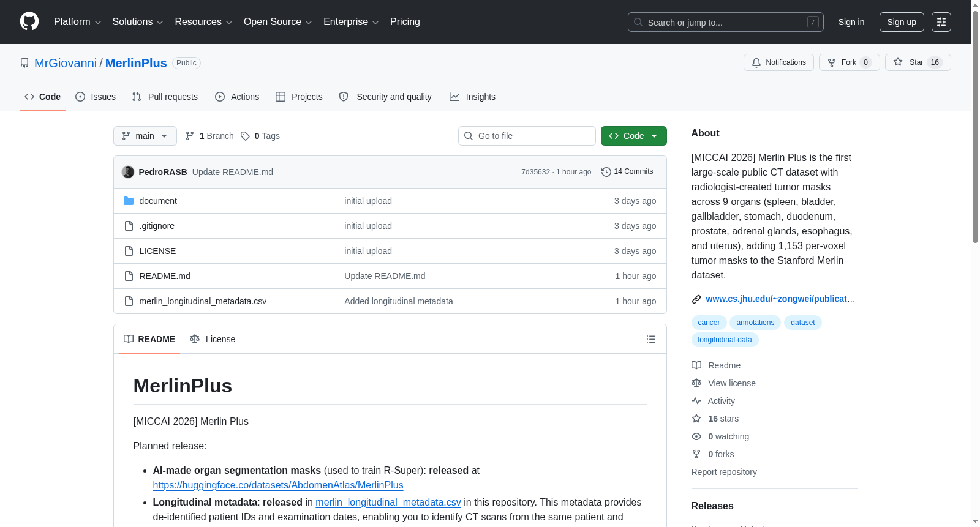The image size is (980, 527).
Task: Focus the Search or jump to field
Action: click(726, 22)
